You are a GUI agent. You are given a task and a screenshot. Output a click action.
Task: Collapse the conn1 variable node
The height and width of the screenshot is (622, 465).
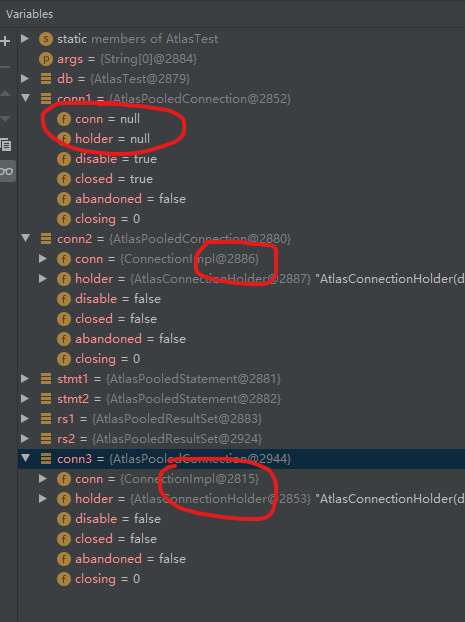click(x=26, y=98)
